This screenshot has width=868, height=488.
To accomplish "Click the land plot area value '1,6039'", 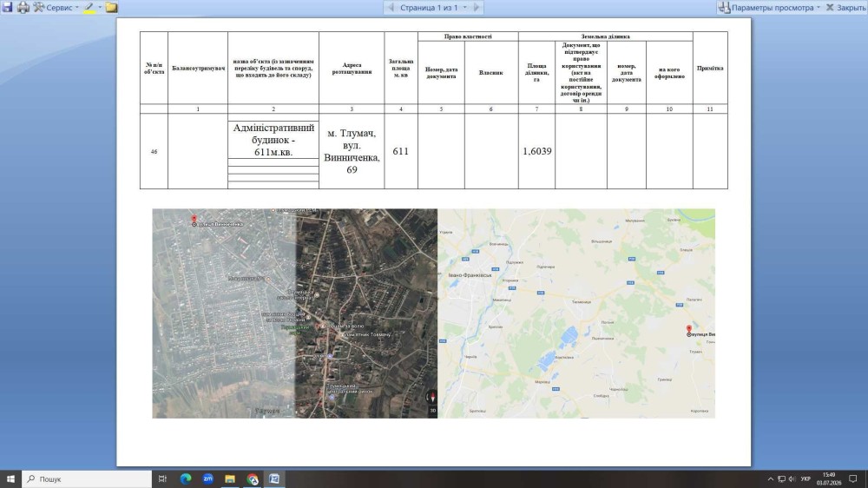I will coord(537,151).
